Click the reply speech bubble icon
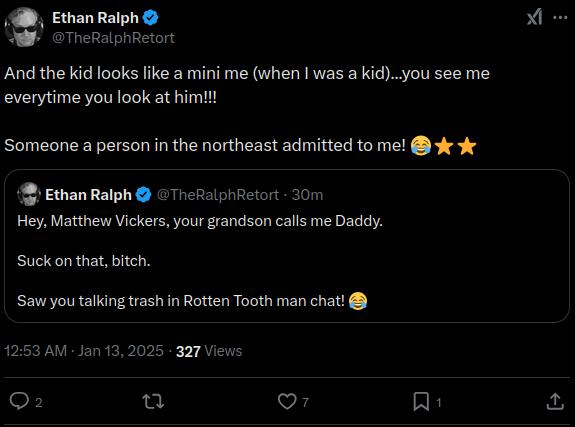Image resolution: width=575 pixels, height=427 pixels. click(19, 401)
